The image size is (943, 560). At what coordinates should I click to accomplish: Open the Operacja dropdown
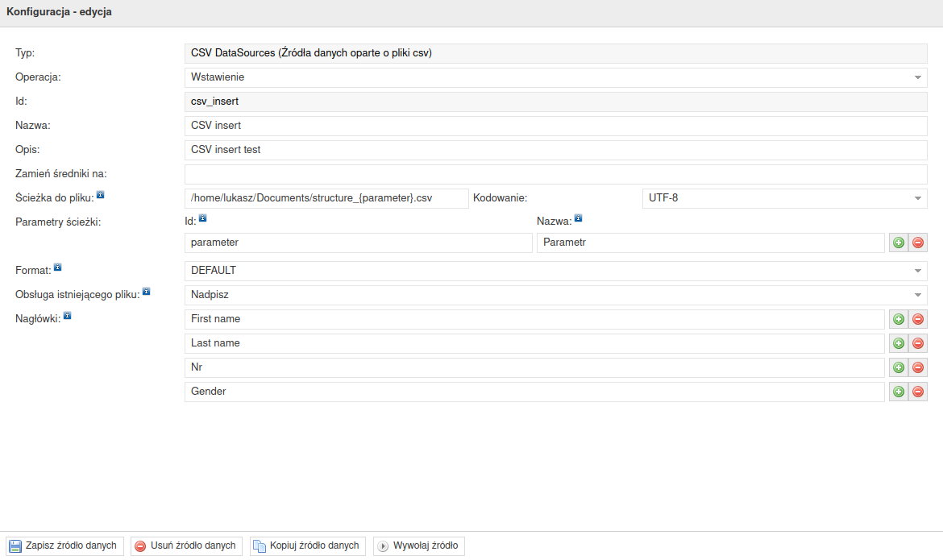tap(555, 77)
